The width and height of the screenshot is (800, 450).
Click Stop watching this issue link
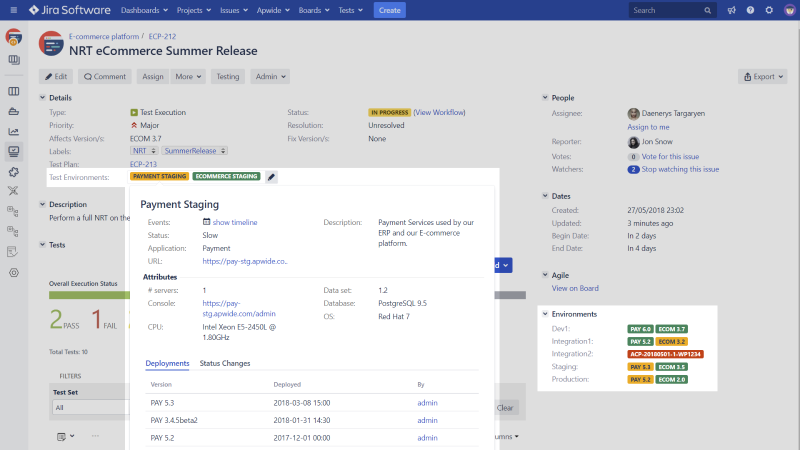(680, 169)
